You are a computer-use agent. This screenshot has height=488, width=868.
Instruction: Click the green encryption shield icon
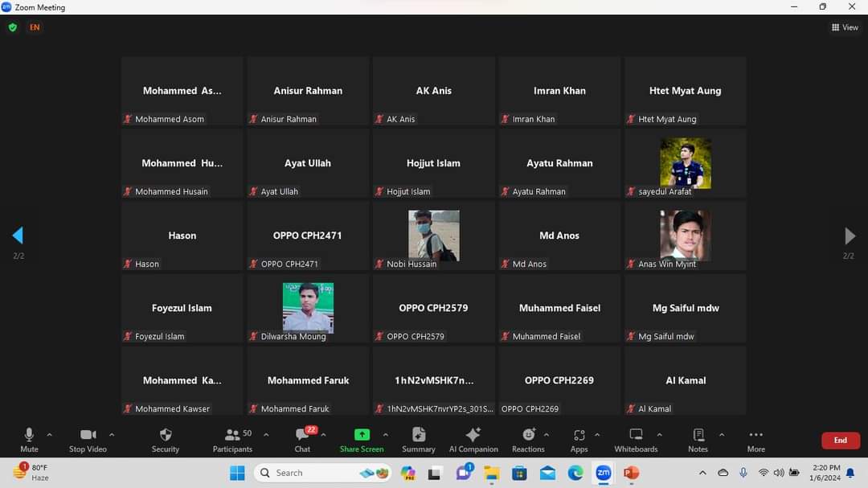13,27
